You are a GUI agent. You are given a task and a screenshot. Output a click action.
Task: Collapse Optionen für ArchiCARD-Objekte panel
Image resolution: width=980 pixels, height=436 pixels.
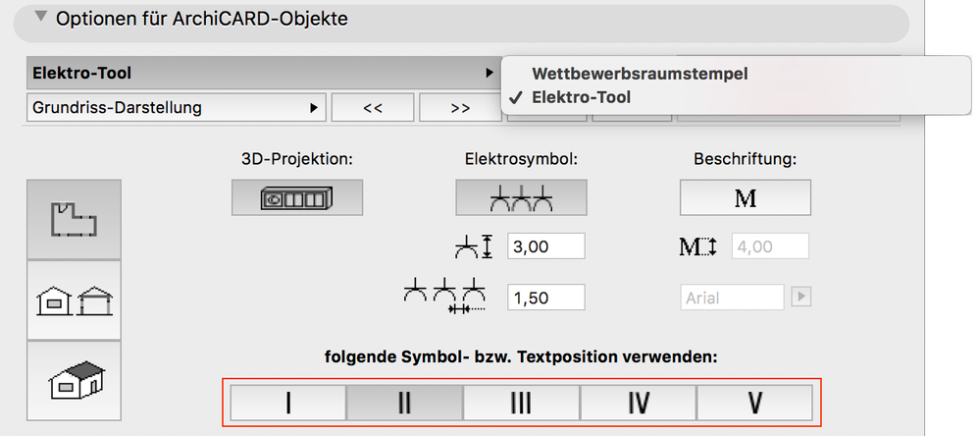pyautogui.click(x=41, y=17)
